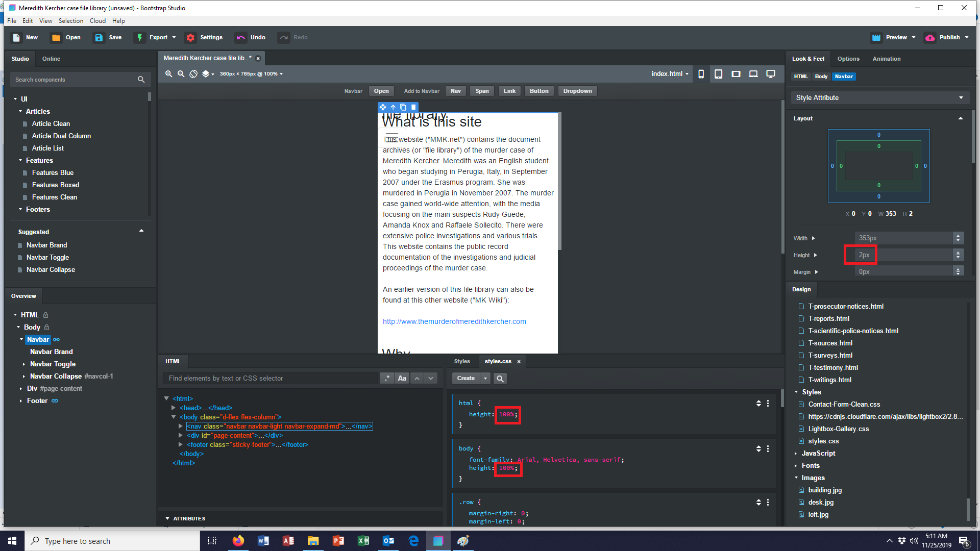Expand the Footers component group
980x551 pixels.
tap(20, 209)
